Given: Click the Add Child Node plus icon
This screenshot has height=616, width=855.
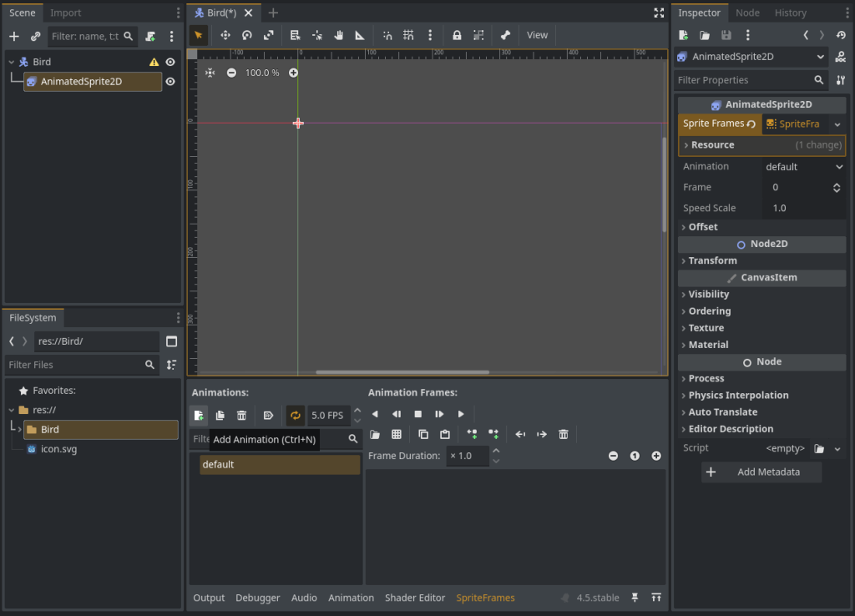Looking at the screenshot, I should coord(14,36).
